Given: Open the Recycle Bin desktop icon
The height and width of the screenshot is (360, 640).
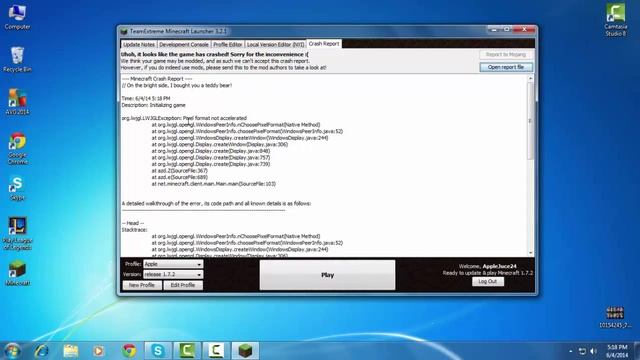Looking at the screenshot, I should 17,60.
